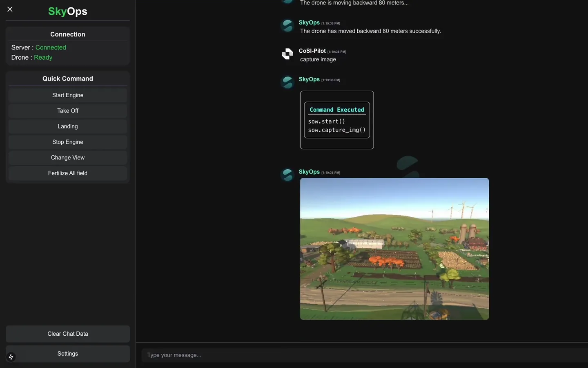588x368 pixels.
Task: Choose the Landing quick command
Action: tap(68, 126)
